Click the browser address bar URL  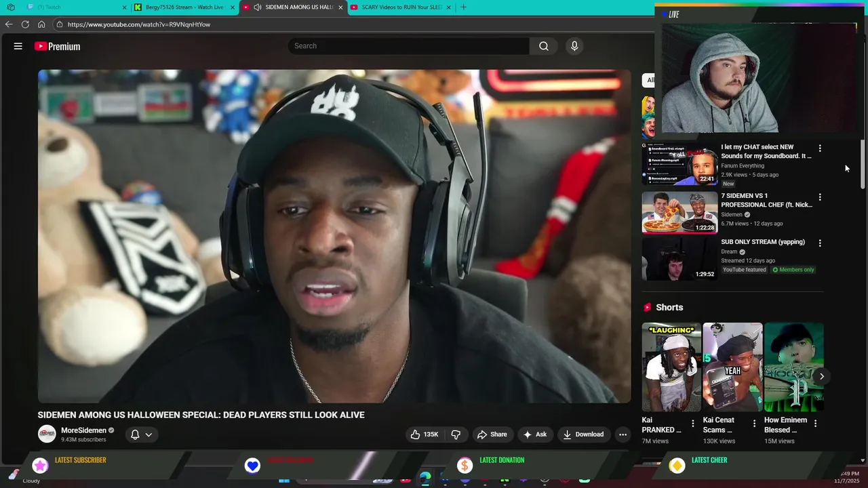139,24
